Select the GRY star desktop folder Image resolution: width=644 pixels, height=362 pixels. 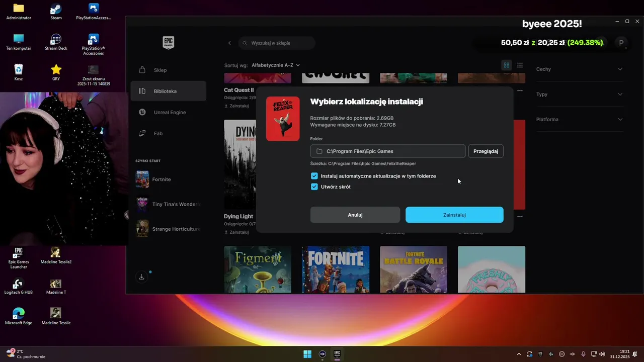click(56, 72)
